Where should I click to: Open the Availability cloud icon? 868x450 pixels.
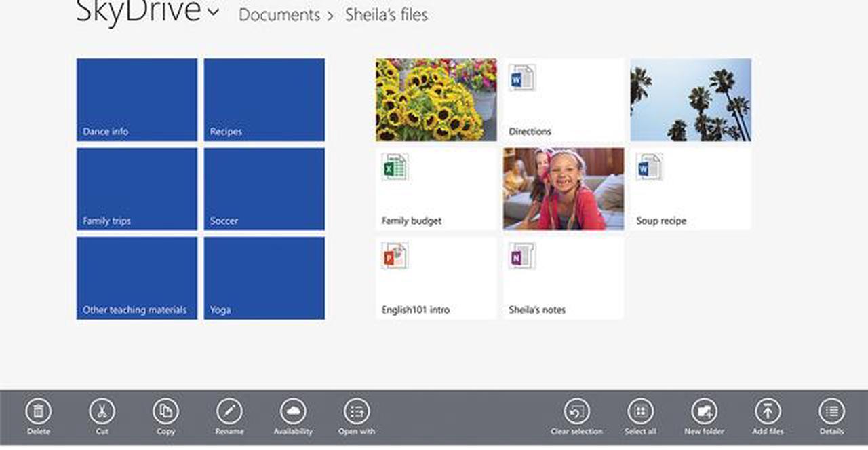(293, 411)
